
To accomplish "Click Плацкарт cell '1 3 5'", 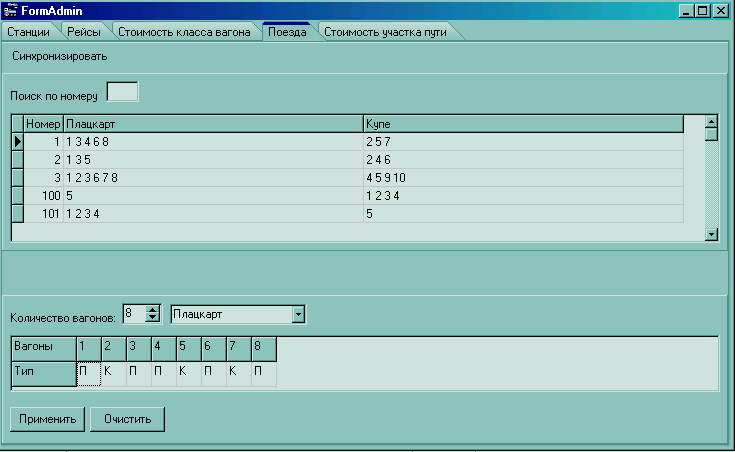I will (x=213, y=160).
